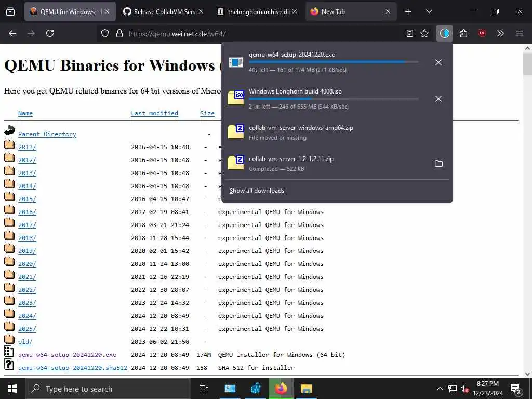Show hidden tray icons chevron
The image size is (532, 399).
pyautogui.click(x=440, y=389)
